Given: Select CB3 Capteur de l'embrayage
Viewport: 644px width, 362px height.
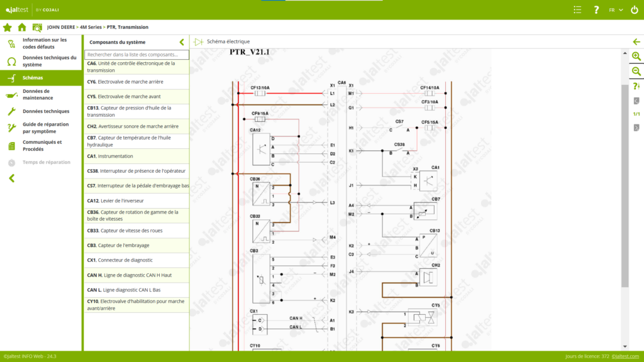Looking at the screenshot, I should [x=136, y=245].
